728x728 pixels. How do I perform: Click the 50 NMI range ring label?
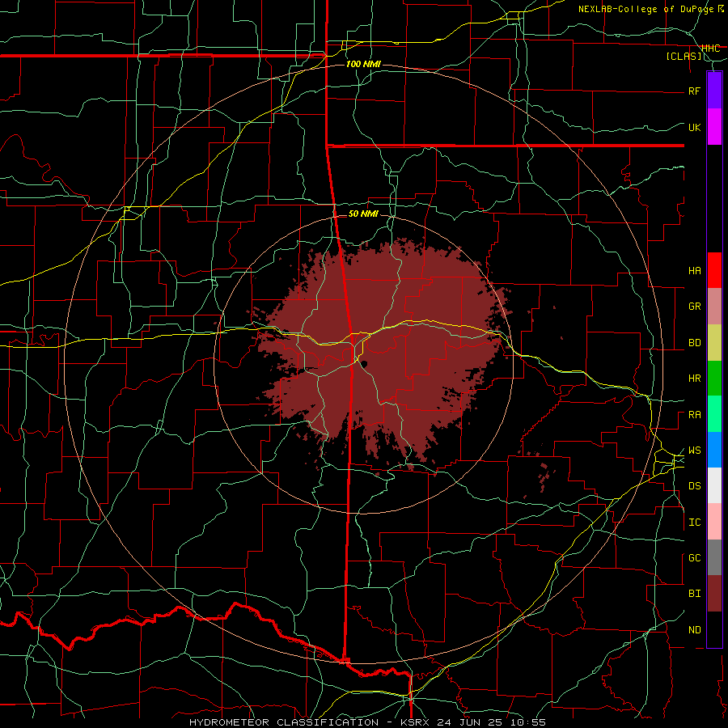(363, 214)
